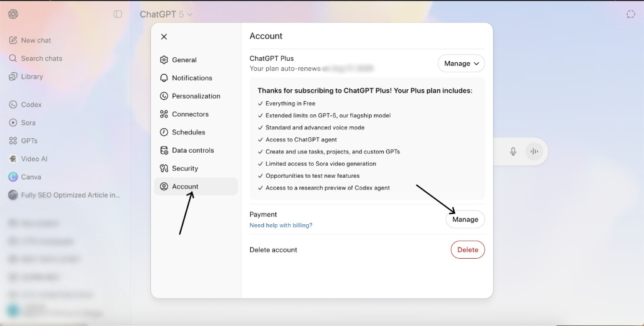This screenshot has height=326, width=644.
Task: Click the Everything in Free line
Action: (291, 104)
